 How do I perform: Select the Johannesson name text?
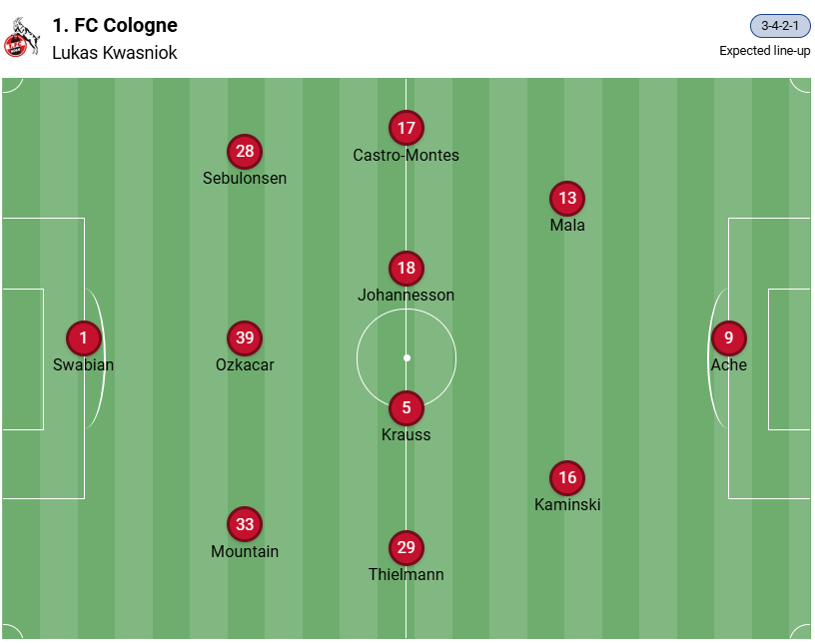(x=407, y=296)
